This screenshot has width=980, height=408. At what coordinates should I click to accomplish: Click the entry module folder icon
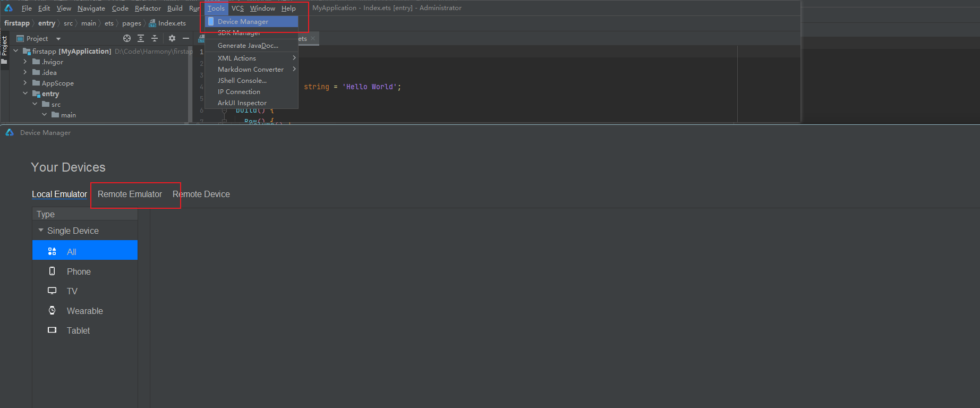click(36, 94)
